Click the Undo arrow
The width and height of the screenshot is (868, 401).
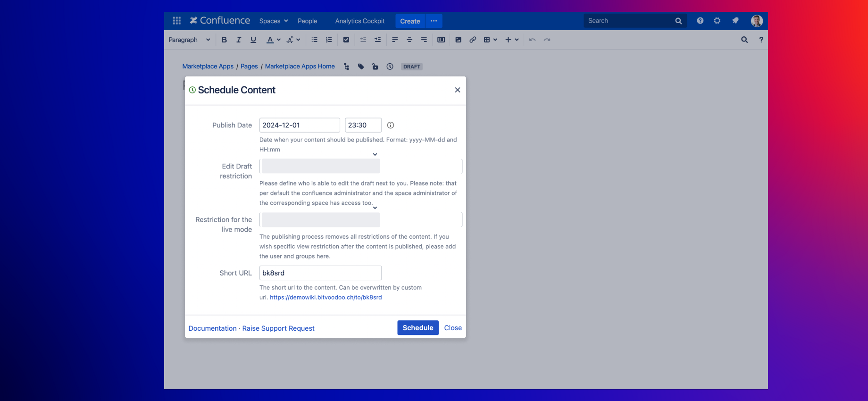pyautogui.click(x=533, y=40)
